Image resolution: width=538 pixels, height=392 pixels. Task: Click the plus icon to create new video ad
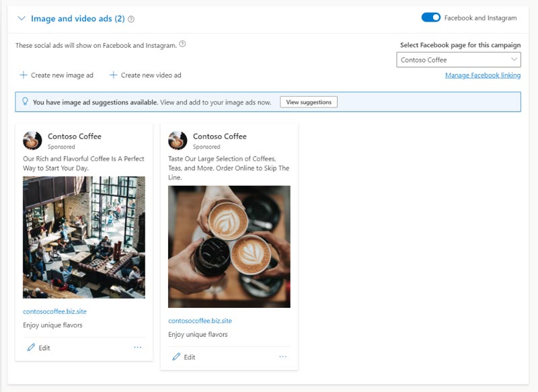coord(115,75)
